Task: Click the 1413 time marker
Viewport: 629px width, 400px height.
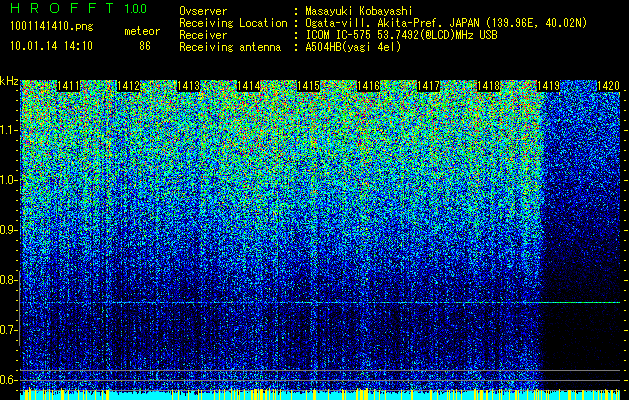Action: (189, 85)
